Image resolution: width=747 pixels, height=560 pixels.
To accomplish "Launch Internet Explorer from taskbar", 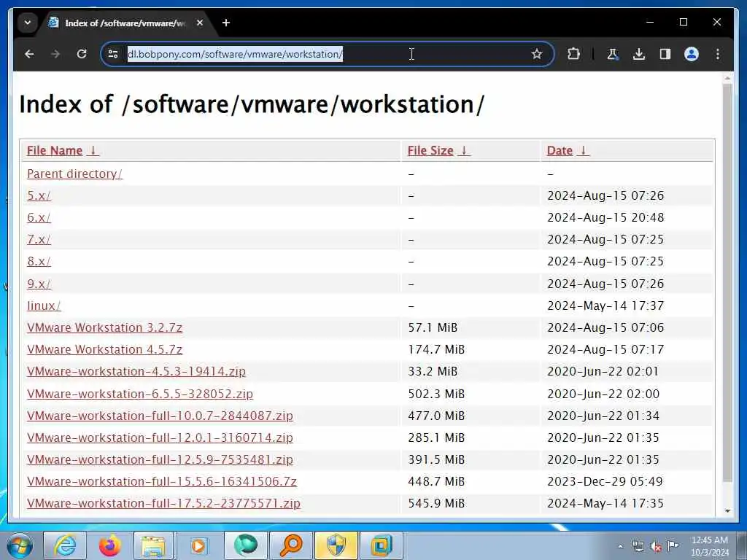I will (x=65, y=545).
